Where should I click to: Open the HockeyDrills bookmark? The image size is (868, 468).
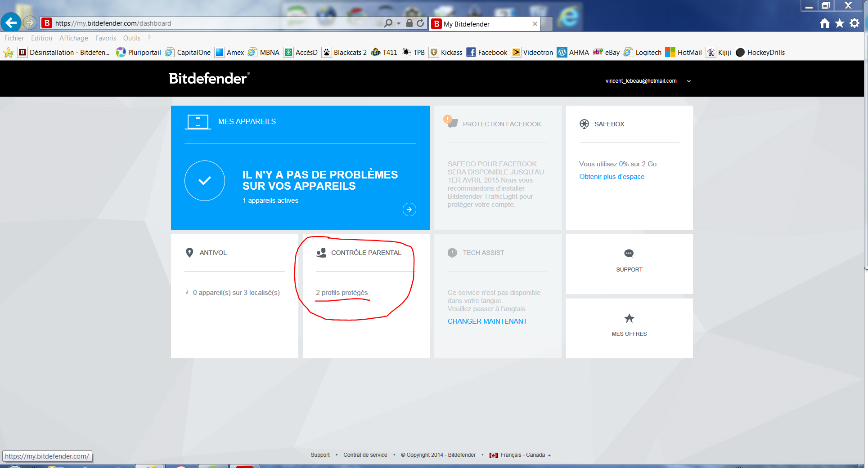(760, 53)
